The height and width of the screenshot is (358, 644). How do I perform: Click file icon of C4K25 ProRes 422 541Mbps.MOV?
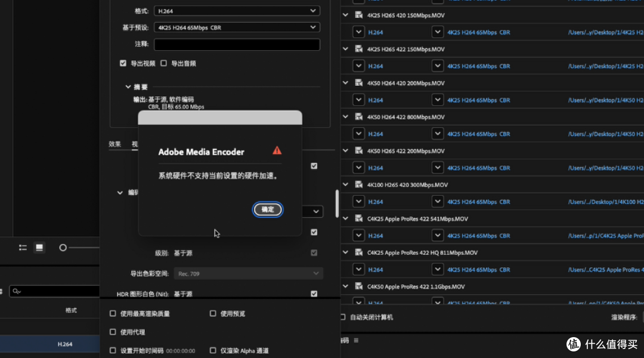[x=358, y=218]
